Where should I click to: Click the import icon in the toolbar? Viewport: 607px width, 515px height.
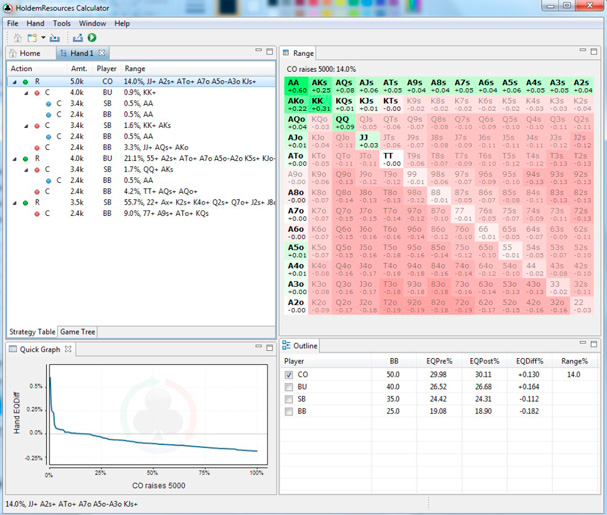[57, 37]
